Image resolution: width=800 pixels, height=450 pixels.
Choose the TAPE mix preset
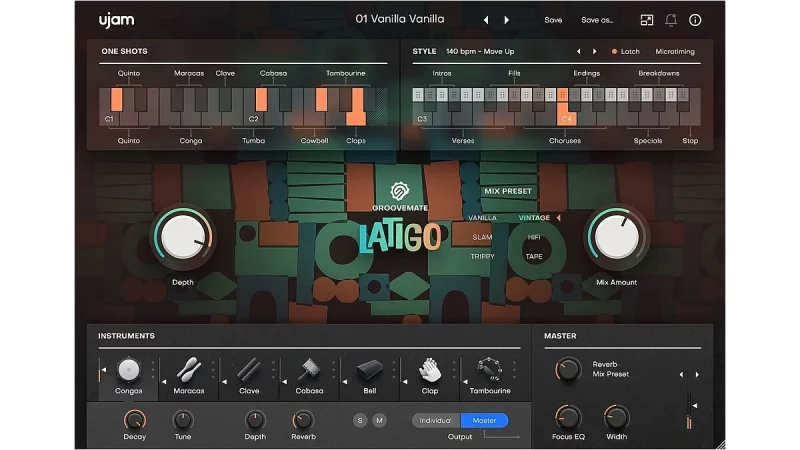coord(534,257)
